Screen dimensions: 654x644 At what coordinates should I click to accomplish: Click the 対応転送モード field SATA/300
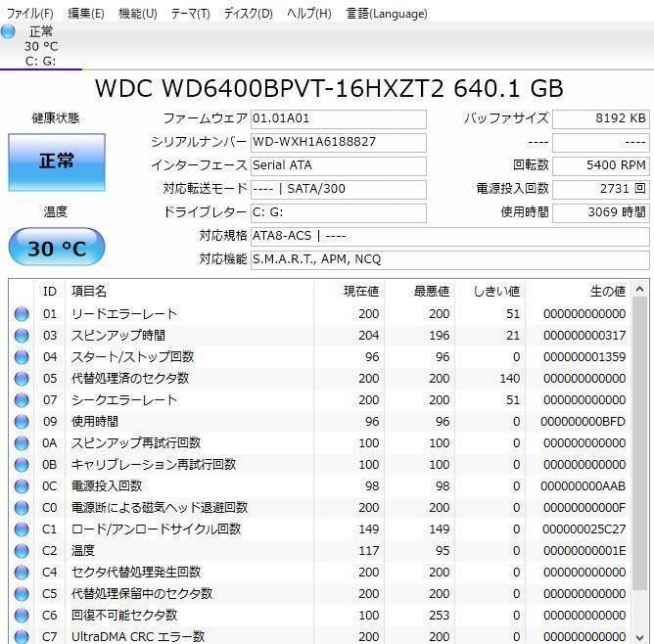pos(339,189)
